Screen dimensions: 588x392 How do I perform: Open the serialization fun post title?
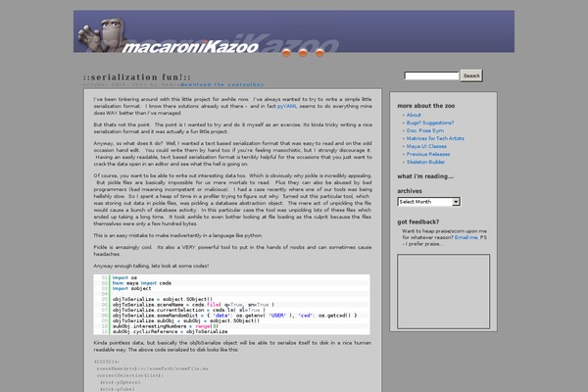coord(137,76)
